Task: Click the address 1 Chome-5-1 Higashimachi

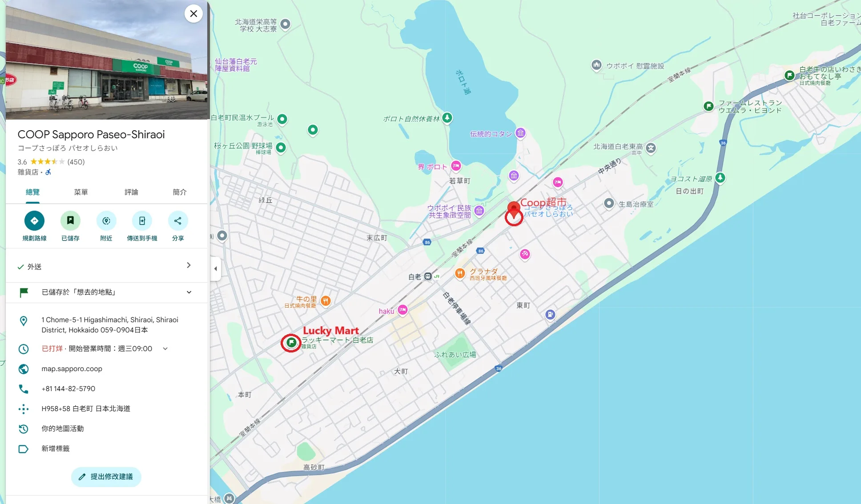Action: [x=110, y=325]
